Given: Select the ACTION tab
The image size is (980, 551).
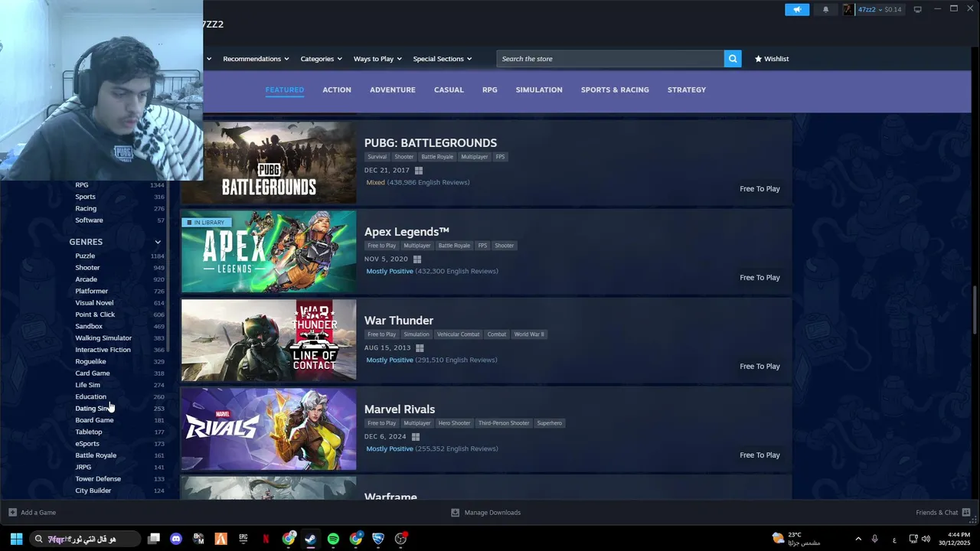Looking at the screenshot, I should [x=337, y=90].
